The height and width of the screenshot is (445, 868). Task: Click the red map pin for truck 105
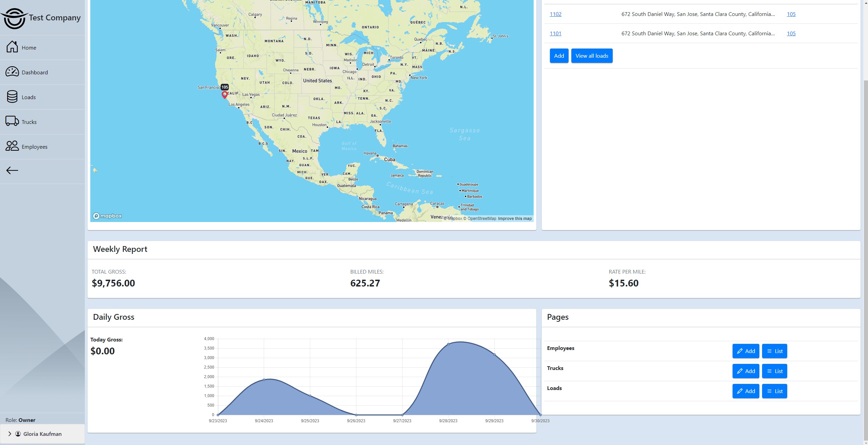224,95
